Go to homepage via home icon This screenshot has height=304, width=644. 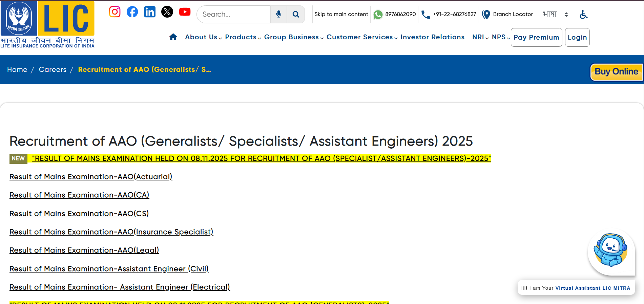point(173,37)
